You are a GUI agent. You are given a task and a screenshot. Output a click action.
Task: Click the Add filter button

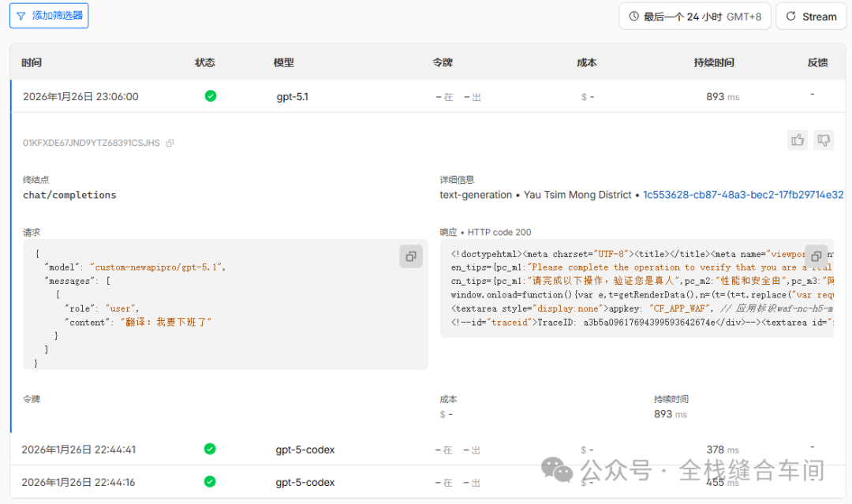pyautogui.click(x=49, y=16)
